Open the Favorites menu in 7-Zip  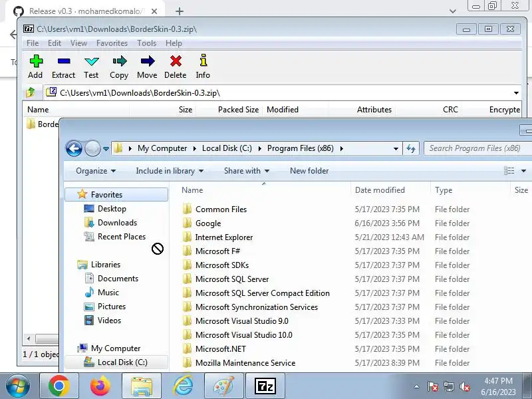[112, 43]
